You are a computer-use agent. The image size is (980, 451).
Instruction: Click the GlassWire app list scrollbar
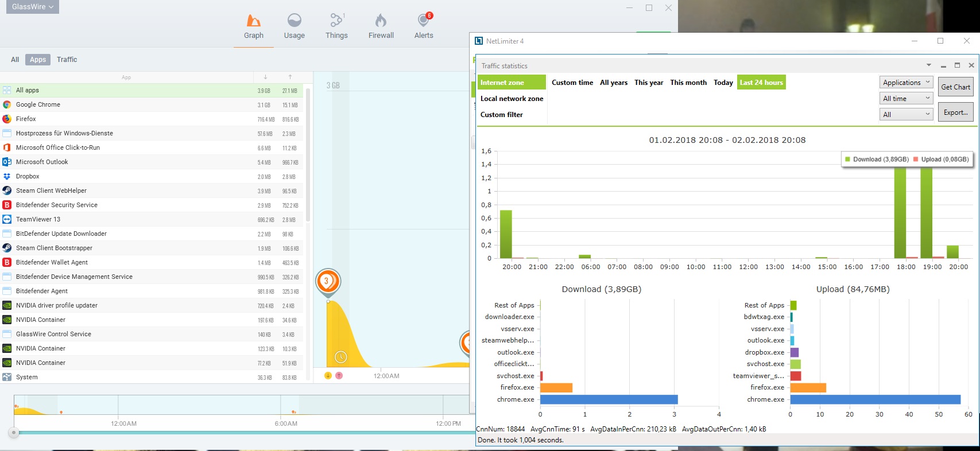pyautogui.click(x=308, y=155)
